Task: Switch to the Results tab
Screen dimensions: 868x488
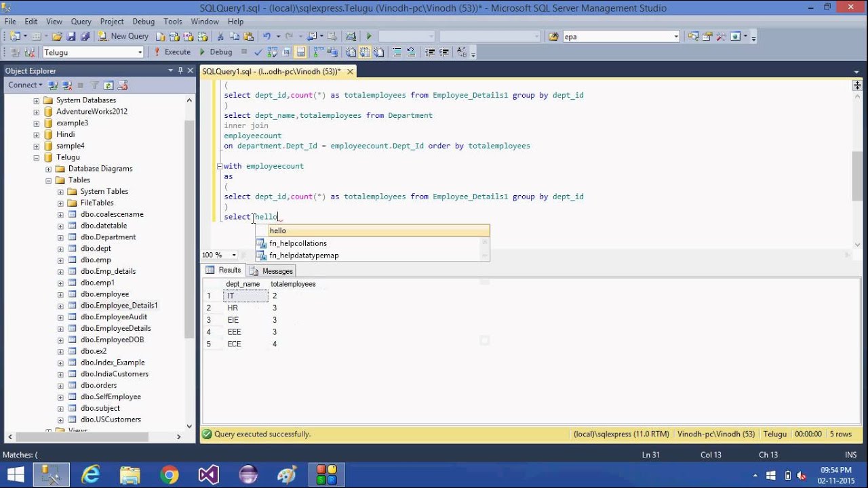Action: click(224, 270)
